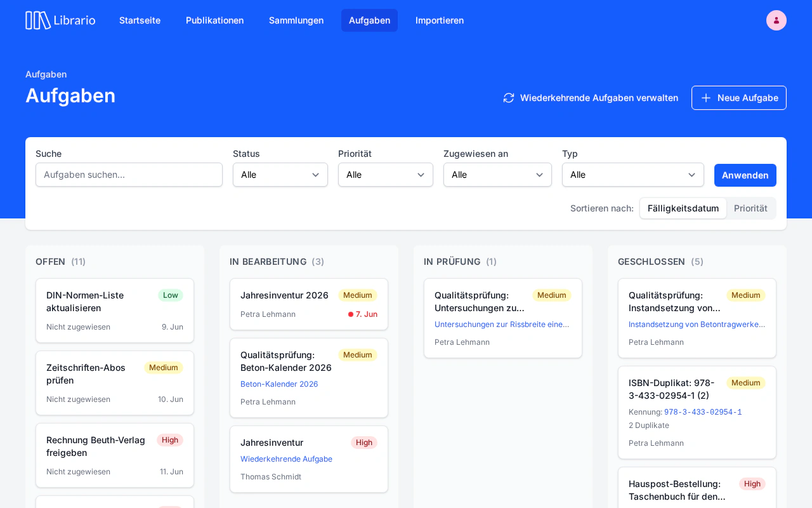812x508 pixels.
Task: Click Neue Aufgabe button
Action: coord(739,98)
